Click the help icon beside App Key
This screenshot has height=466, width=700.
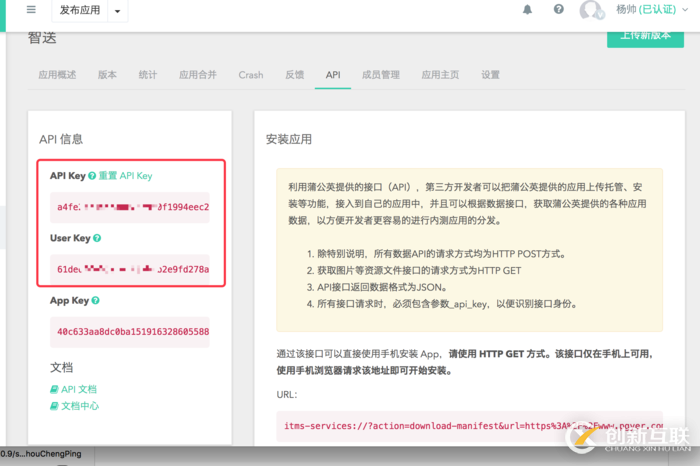tap(95, 300)
